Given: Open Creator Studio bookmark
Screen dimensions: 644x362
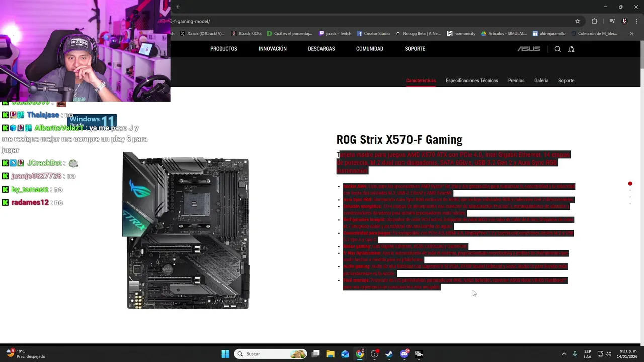Looking at the screenshot, I should 373,34.
